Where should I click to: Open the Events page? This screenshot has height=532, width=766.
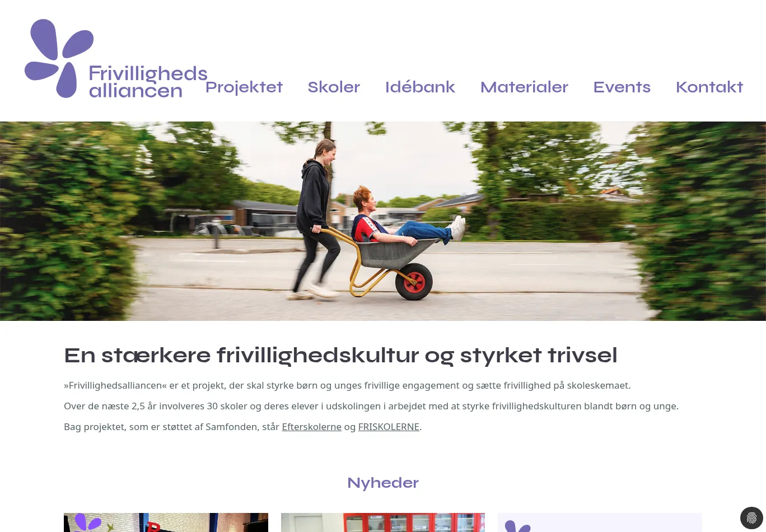622,87
